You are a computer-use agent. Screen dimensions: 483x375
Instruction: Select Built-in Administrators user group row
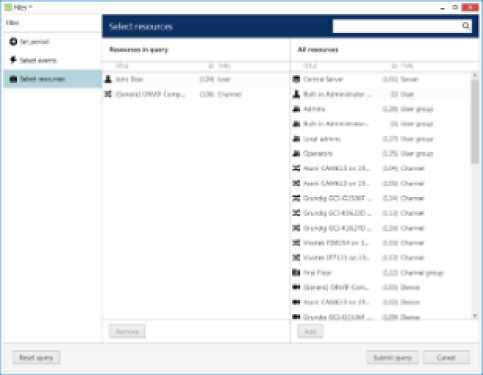coord(381,124)
